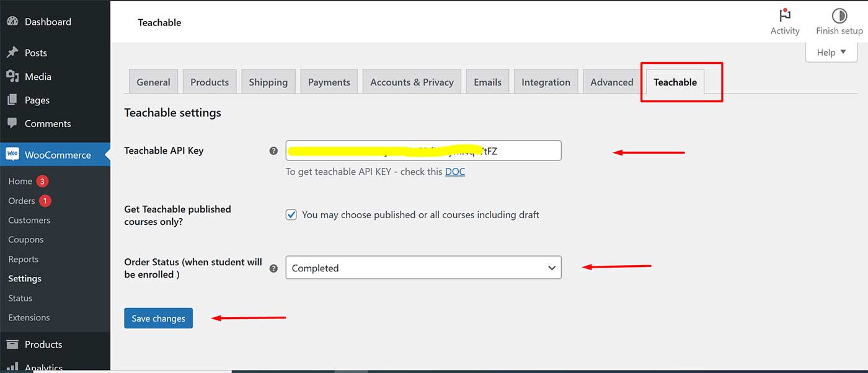Click help icon beside Teachable API Key
The height and width of the screenshot is (373, 868).
pos(273,151)
